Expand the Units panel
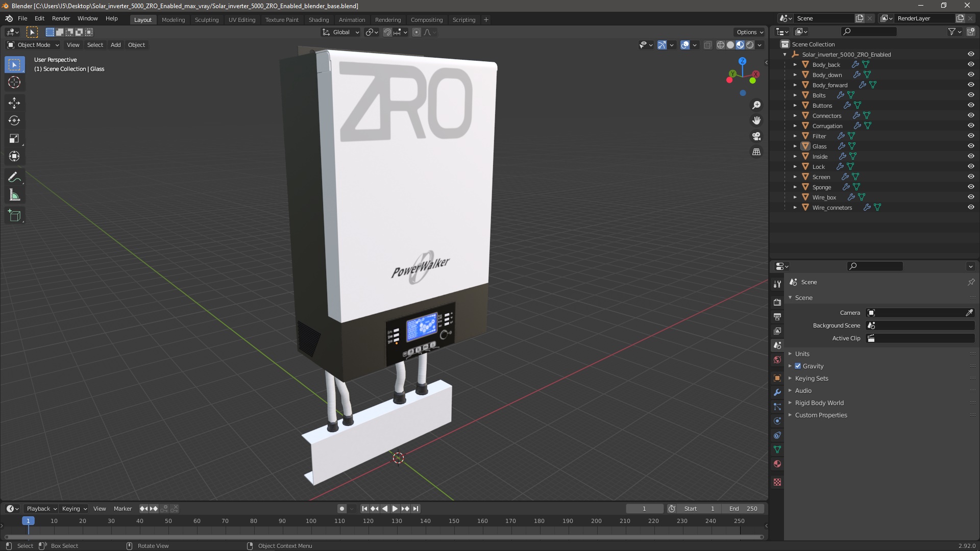The height and width of the screenshot is (551, 980). [802, 354]
